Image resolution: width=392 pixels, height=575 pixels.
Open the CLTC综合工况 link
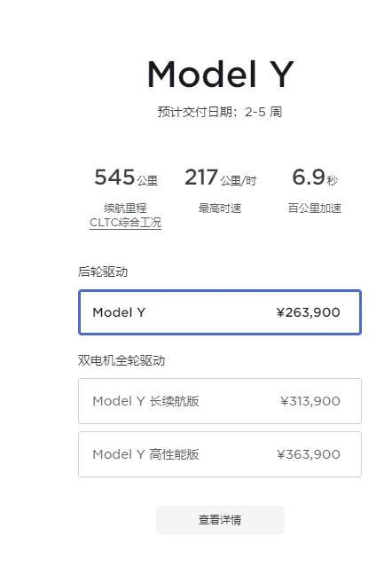coord(125,223)
